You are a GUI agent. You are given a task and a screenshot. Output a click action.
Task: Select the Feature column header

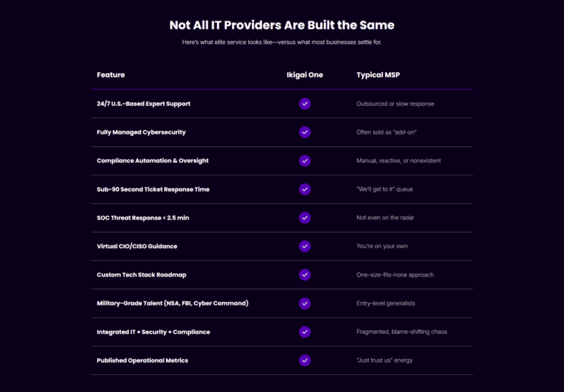pos(111,75)
